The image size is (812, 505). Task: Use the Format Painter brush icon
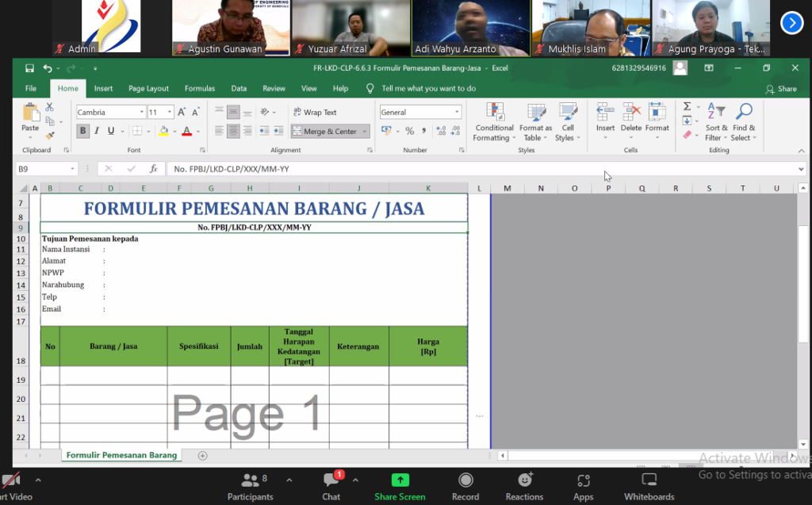click(50, 136)
